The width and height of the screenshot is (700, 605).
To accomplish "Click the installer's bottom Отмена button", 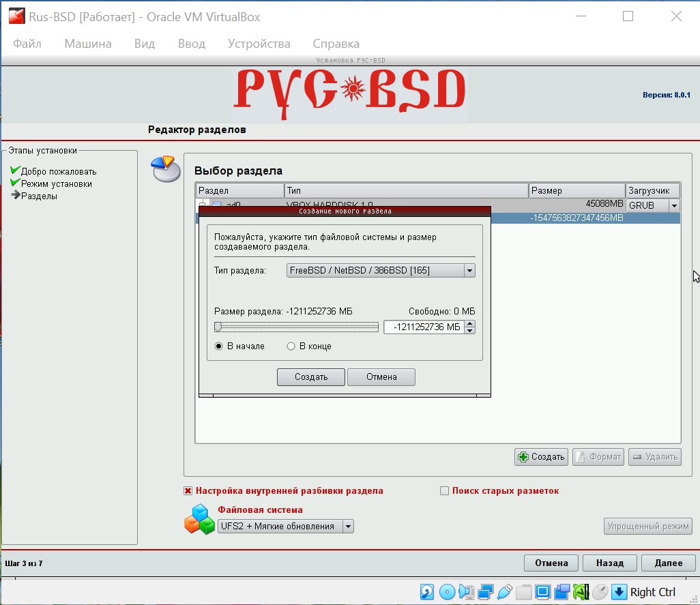I will tap(551, 563).
